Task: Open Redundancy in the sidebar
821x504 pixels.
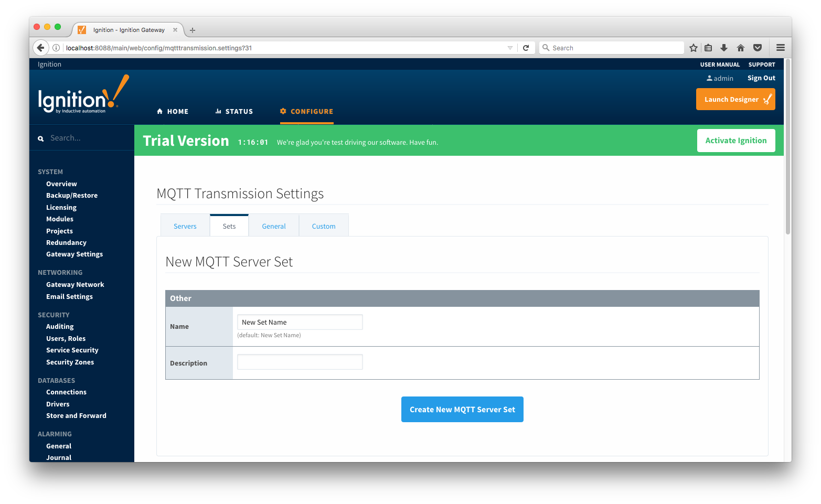Action: coord(66,242)
